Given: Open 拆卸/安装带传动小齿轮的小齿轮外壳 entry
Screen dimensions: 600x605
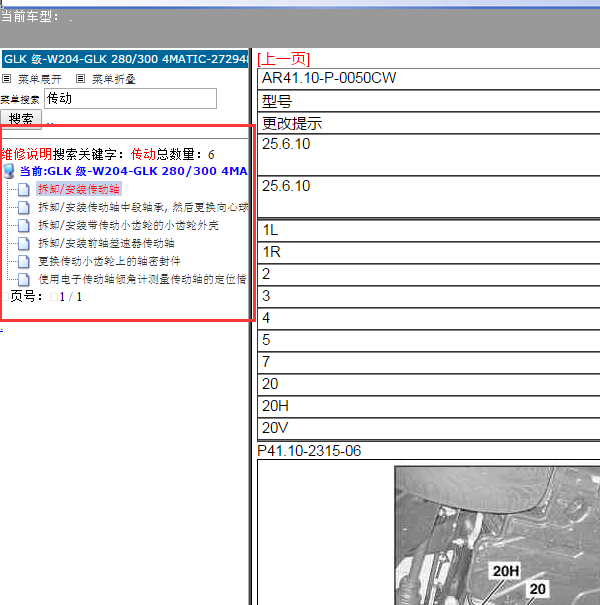Looking at the screenshot, I should [128, 225].
